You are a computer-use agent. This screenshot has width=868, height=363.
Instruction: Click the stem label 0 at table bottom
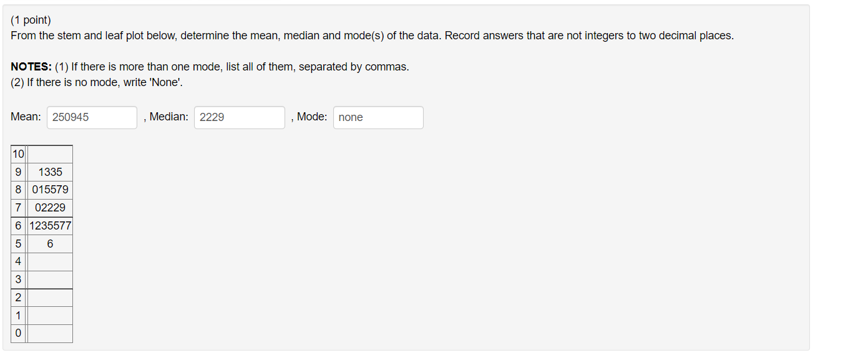click(x=17, y=333)
